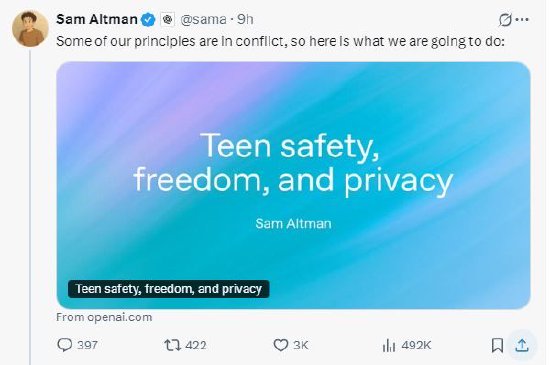Click the share post upload icon

[522, 345]
